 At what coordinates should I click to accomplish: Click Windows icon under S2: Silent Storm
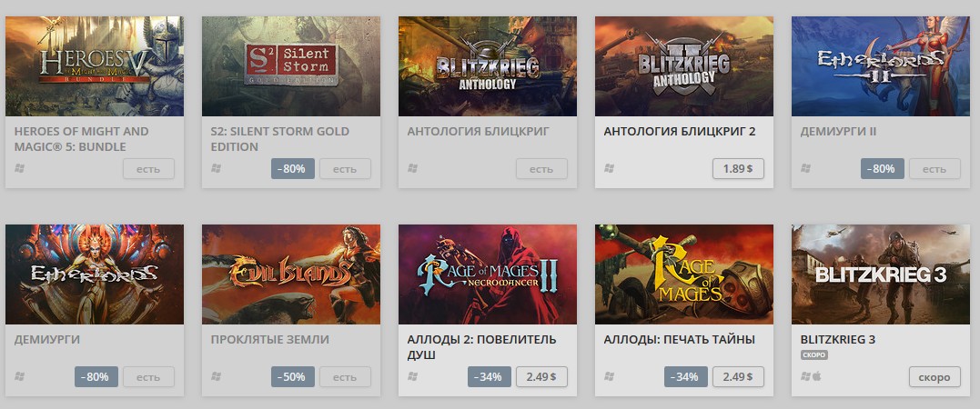(217, 168)
